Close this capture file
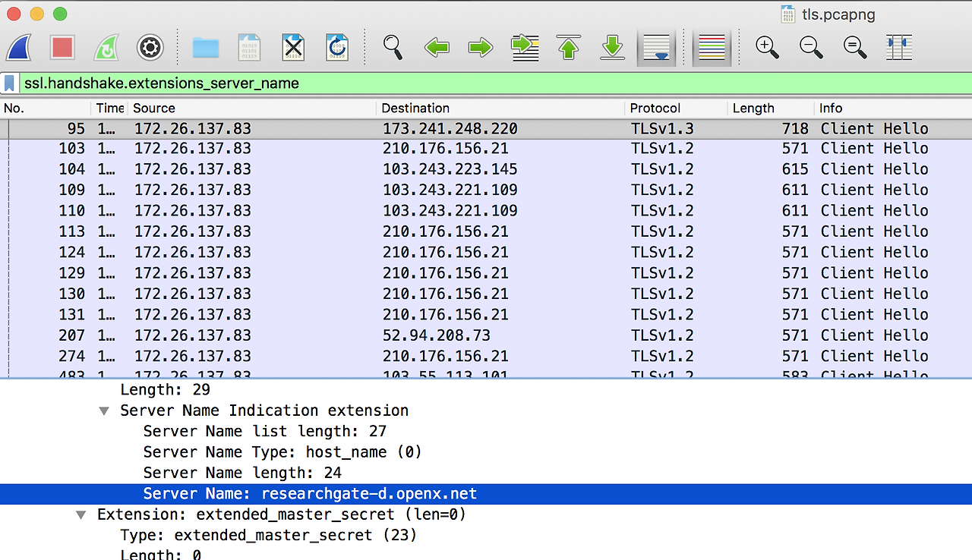972x560 pixels. (x=293, y=48)
